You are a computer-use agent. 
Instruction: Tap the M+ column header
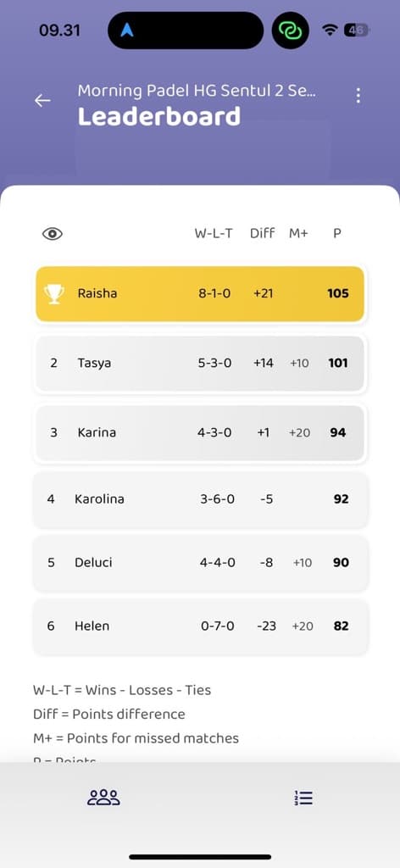click(298, 234)
